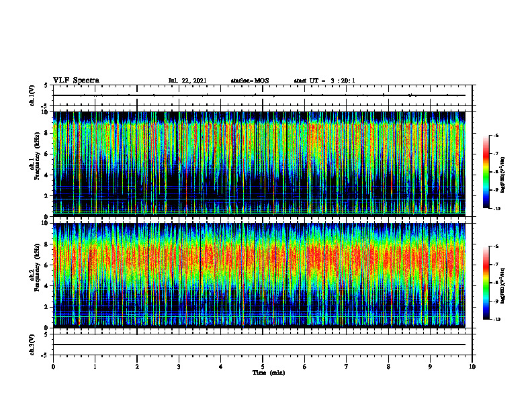Click the "station=MOS" header label
The height and width of the screenshot is (411, 532).
click(x=250, y=81)
